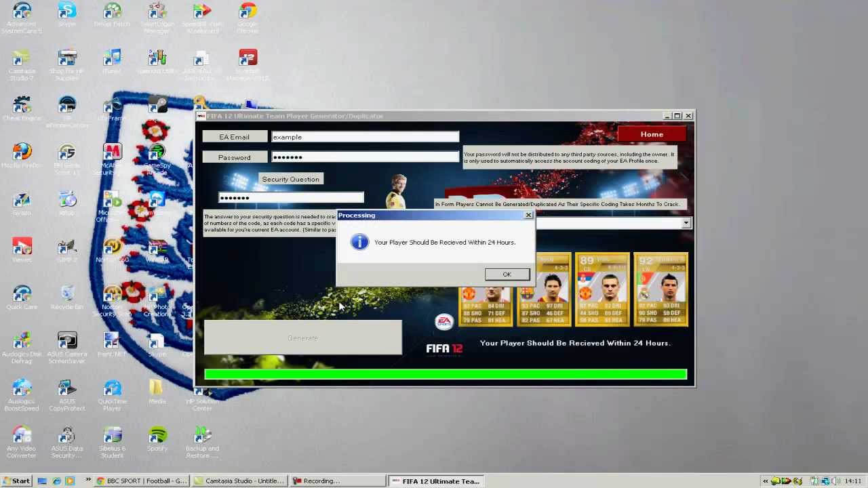This screenshot has width=868, height=488.
Task: Open GameSpy Arcade desktop icon
Action: [157, 159]
